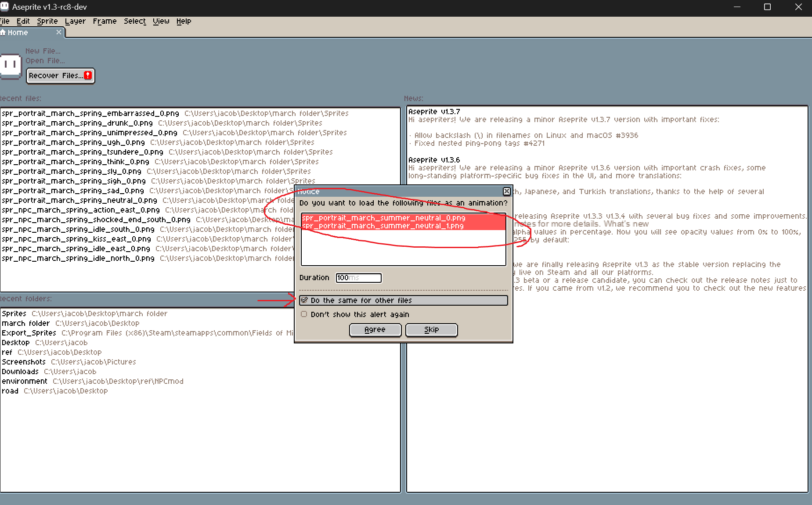Click the Duration input field
The image size is (812, 505).
(x=358, y=278)
